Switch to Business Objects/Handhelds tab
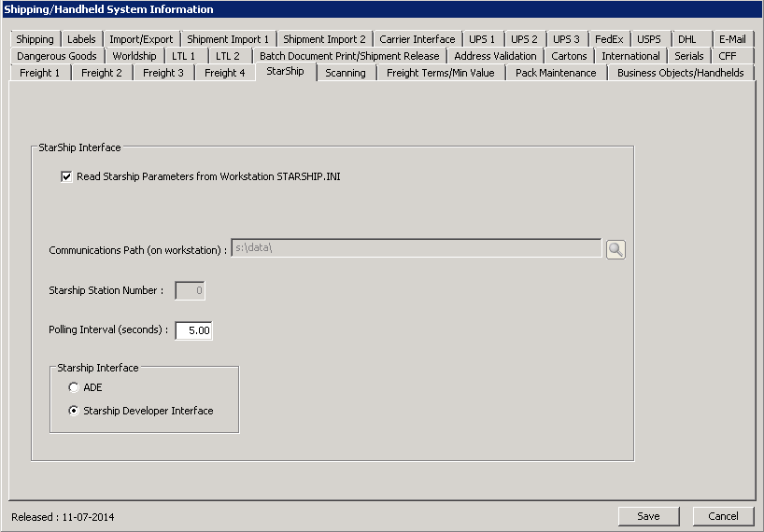 [681, 73]
